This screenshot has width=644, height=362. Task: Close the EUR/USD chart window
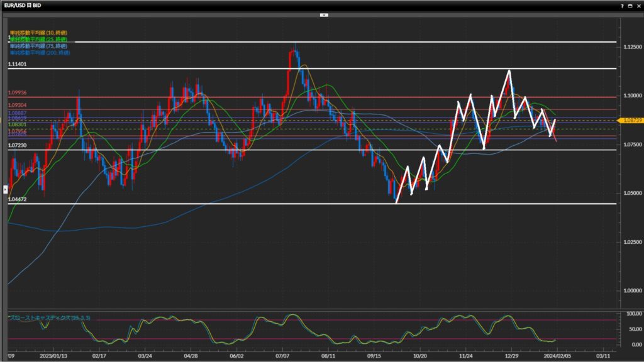pyautogui.click(x=638, y=5)
